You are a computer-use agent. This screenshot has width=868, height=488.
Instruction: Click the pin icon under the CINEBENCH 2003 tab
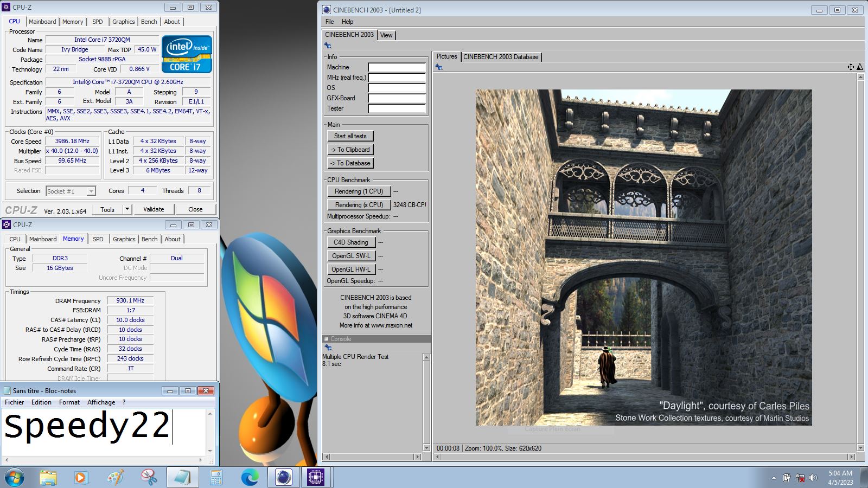click(x=328, y=46)
